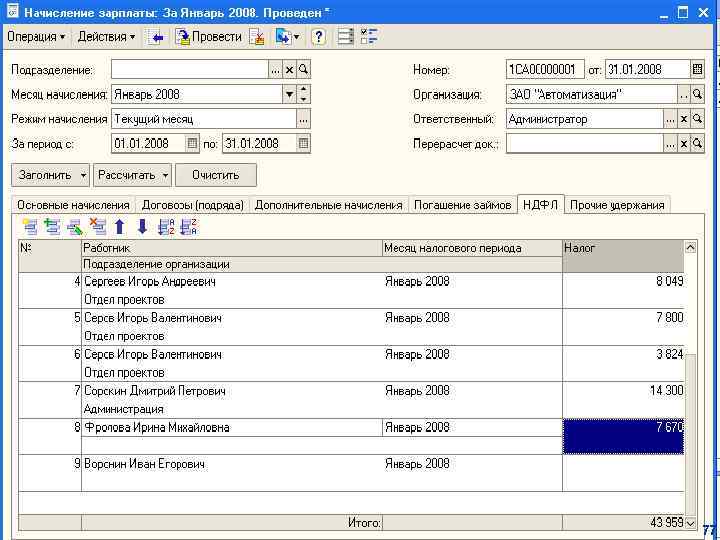Switch to Основные начисления tab
Screen dimensions: 720x540
pyautogui.click(x=73, y=205)
